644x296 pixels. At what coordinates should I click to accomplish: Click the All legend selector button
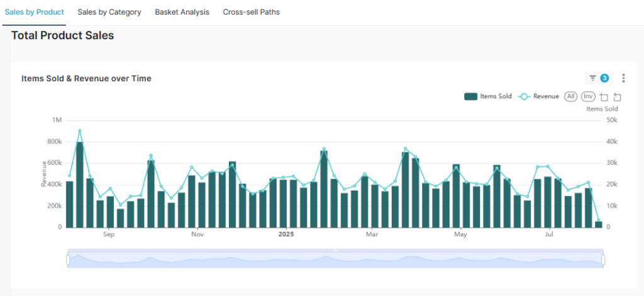tap(570, 96)
